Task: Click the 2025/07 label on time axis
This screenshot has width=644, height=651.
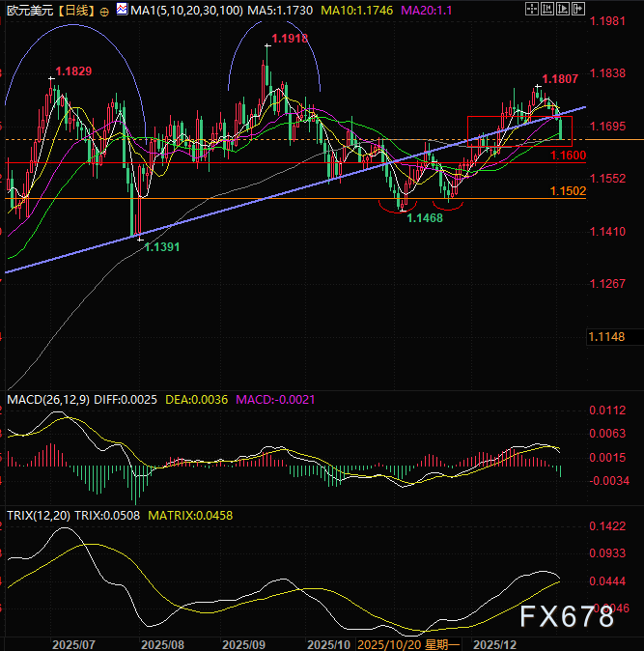Action: (72, 642)
